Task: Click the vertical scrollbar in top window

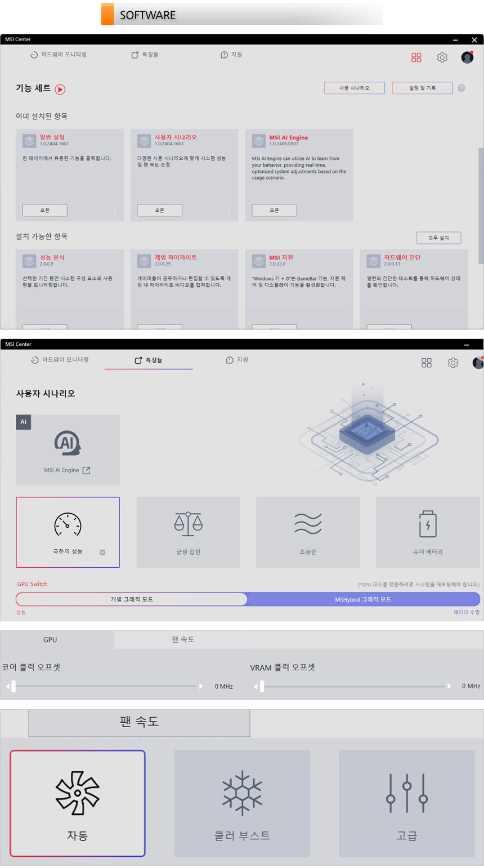Action: pos(481,206)
